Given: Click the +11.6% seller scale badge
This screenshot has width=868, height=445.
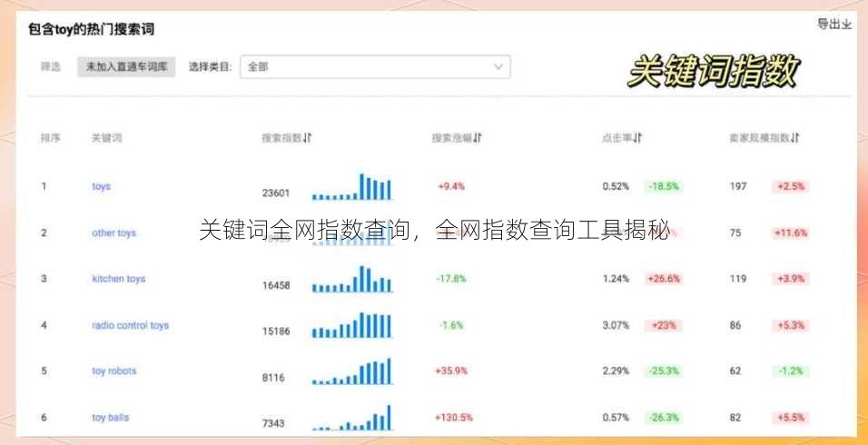Looking at the screenshot, I should (x=791, y=233).
